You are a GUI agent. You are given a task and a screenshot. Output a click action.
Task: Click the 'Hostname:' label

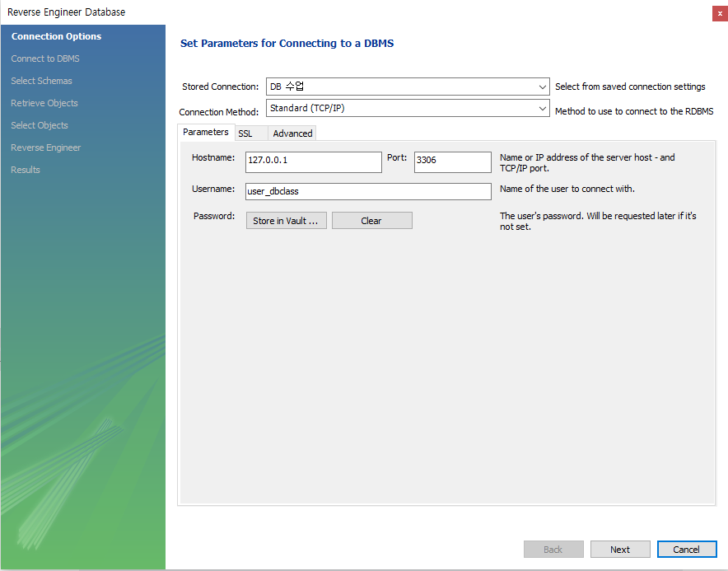pyautogui.click(x=213, y=157)
